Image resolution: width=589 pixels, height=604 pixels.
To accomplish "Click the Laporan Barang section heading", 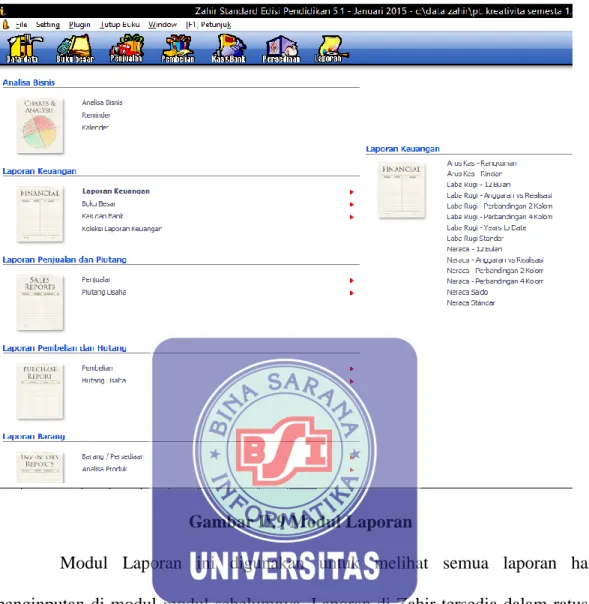I will pyautogui.click(x=34, y=436).
